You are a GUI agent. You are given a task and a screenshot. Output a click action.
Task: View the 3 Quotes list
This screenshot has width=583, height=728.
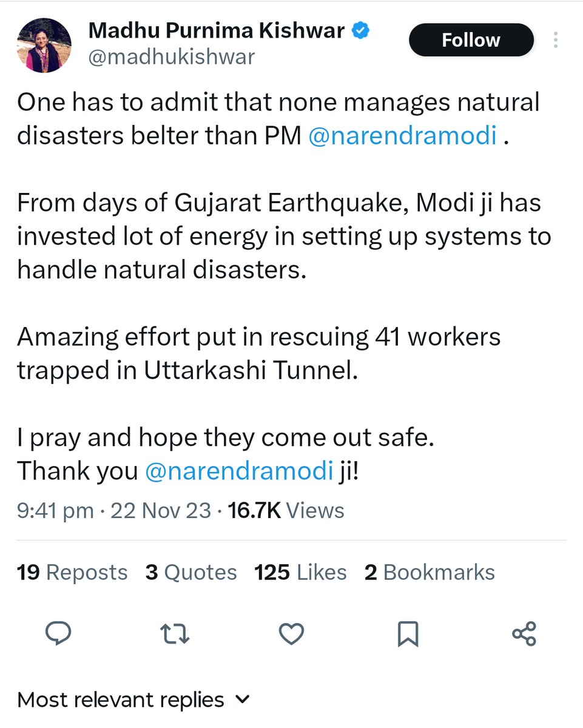click(191, 572)
